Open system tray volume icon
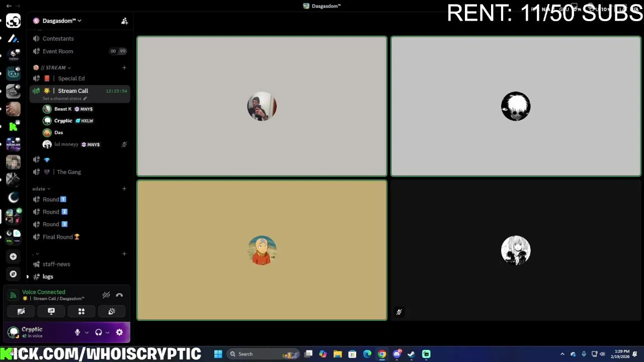 (602, 354)
